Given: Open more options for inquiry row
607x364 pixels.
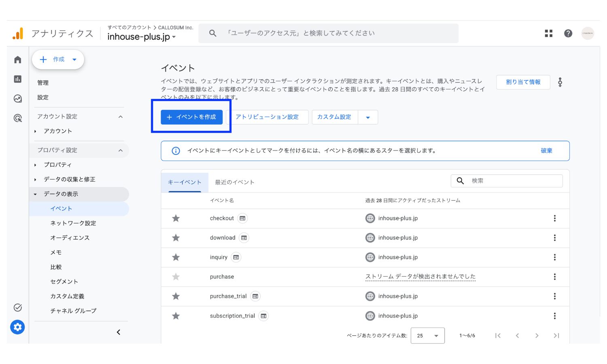Looking at the screenshot, I should coord(554,257).
